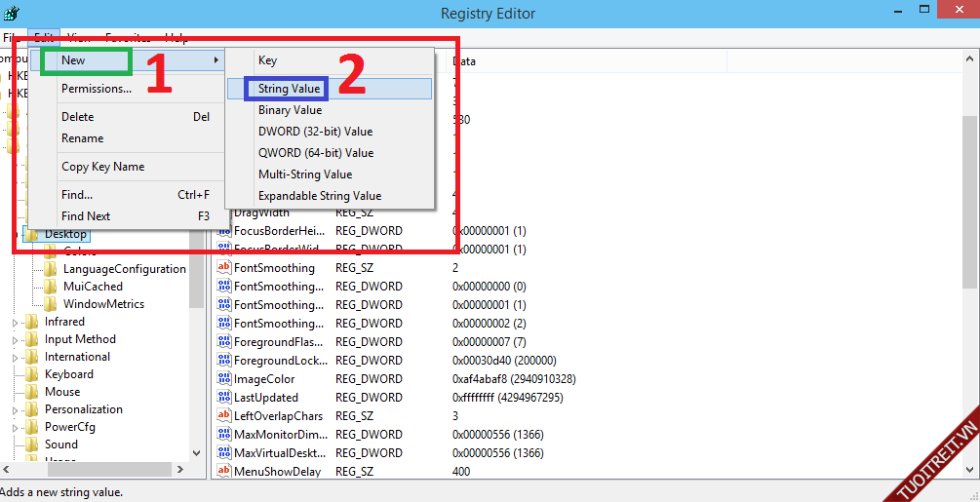Click the Keyboard folder icon

[32, 374]
